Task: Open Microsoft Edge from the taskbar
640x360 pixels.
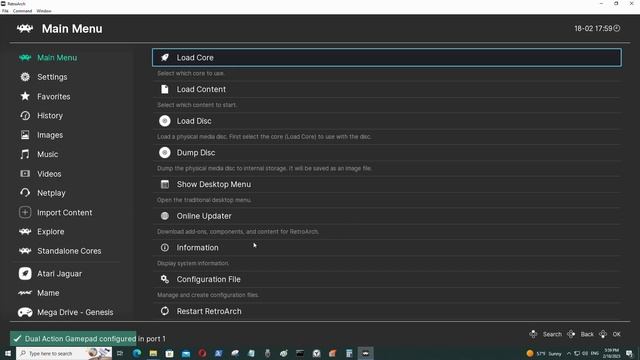Action: click(x=137, y=353)
